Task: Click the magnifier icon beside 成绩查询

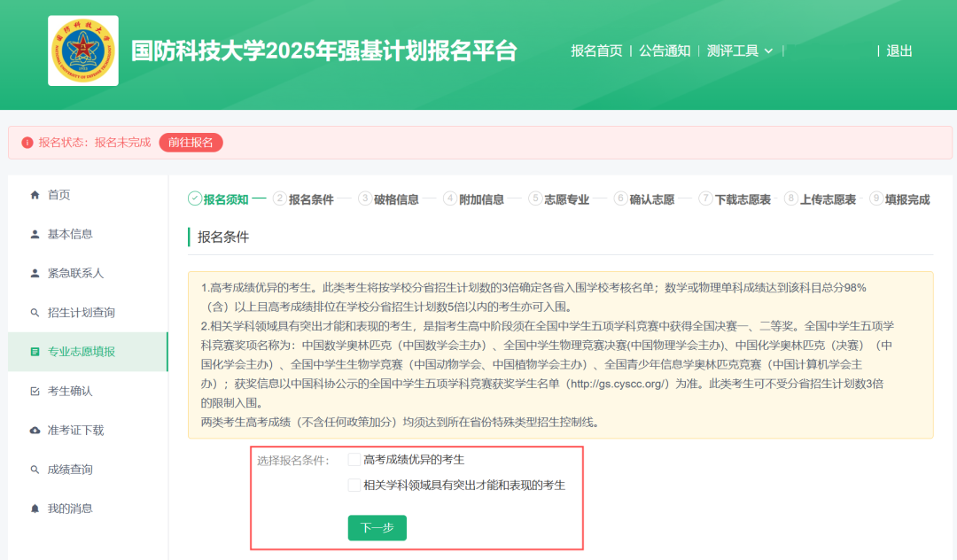Action: (x=35, y=470)
